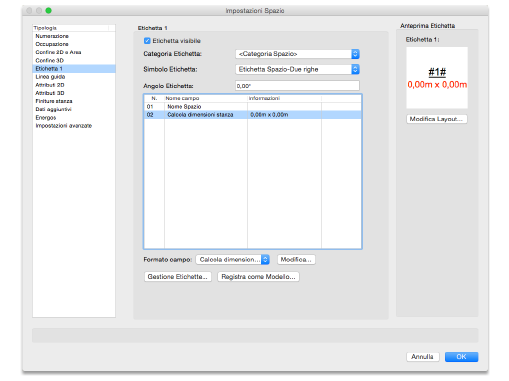
Task: Click the Nome campo column header
Action: [x=206, y=98]
